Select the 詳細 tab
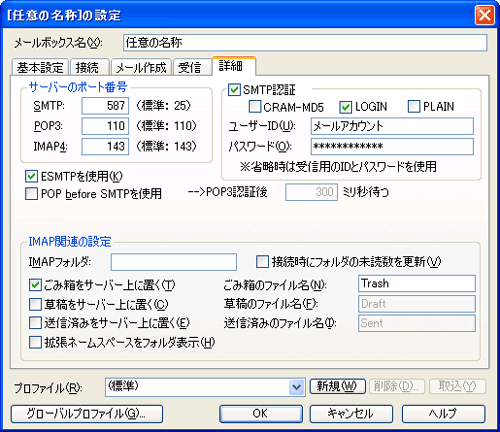The height and width of the screenshot is (432, 500). click(233, 66)
